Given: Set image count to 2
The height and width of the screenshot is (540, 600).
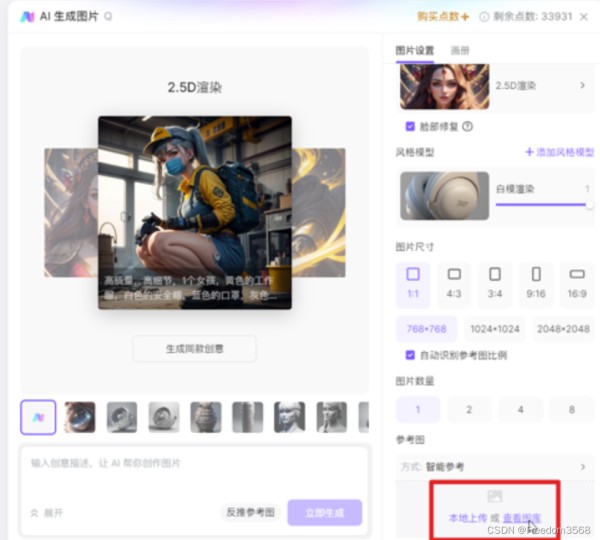Looking at the screenshot, I should pos(469,409).
